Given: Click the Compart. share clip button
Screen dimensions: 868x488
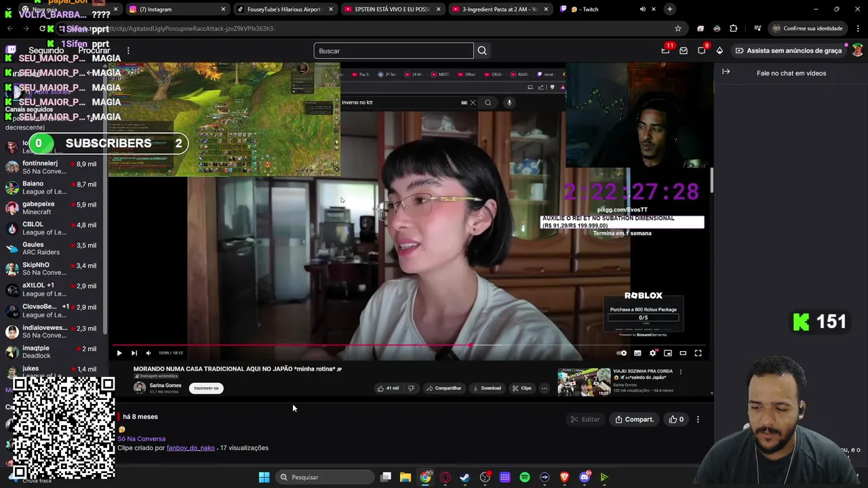Looking at the screenshot, I should 634,420.
